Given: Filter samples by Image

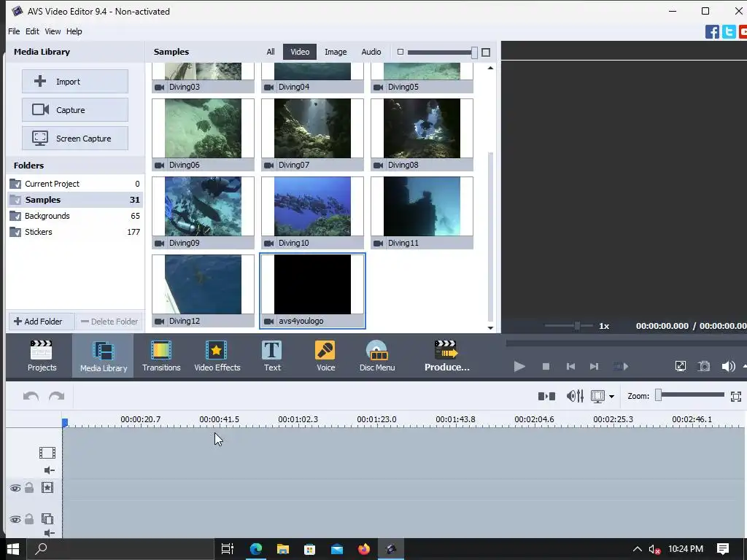Looking at the screenshot, I should (336, 52).
